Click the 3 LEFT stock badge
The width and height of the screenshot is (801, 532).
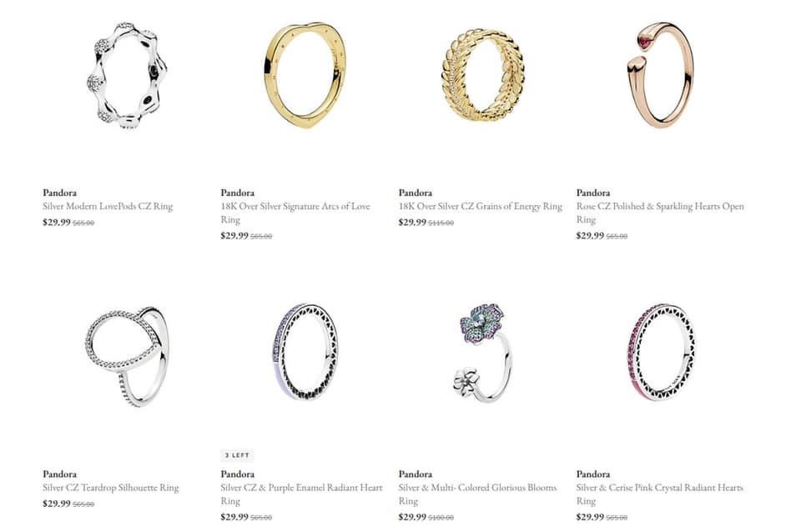[x=237, y=455]
